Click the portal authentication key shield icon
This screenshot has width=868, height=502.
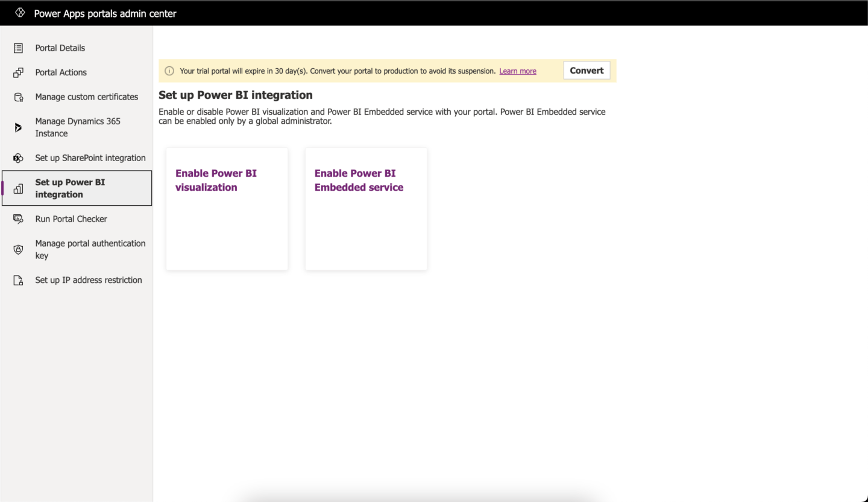point(18,249)
